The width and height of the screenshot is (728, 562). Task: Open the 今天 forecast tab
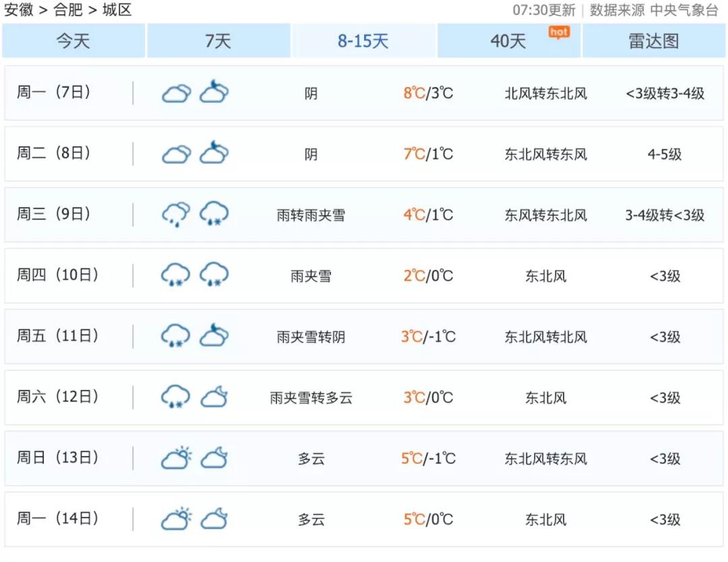(73, 41)
